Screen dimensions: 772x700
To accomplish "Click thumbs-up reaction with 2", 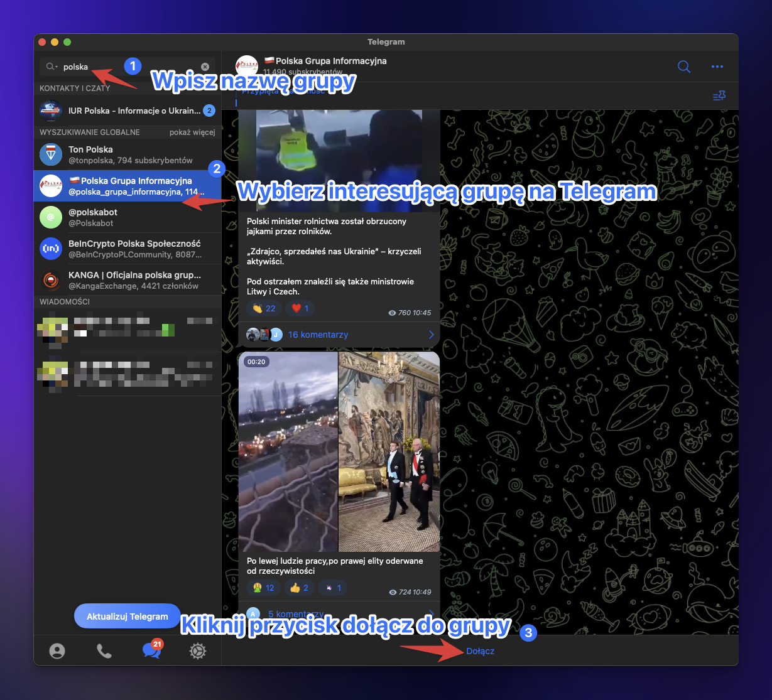I will [300, 588].
